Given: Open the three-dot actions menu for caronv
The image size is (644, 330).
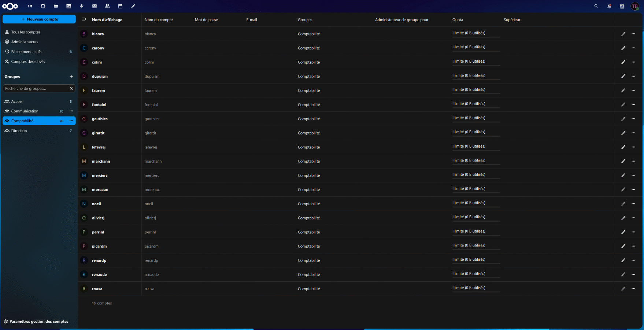Looking at the screenshot, I should 633,48.
